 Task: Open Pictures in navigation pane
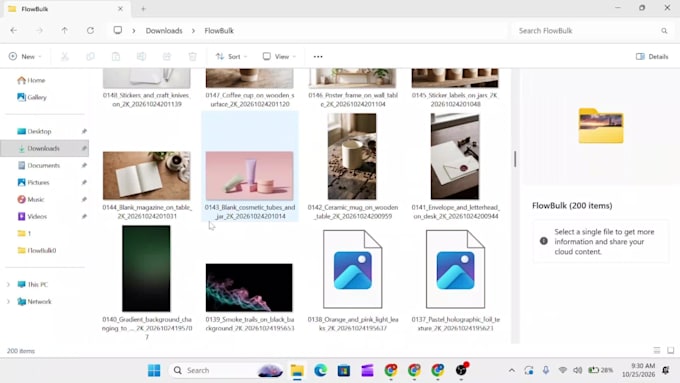tap(38, 182)
